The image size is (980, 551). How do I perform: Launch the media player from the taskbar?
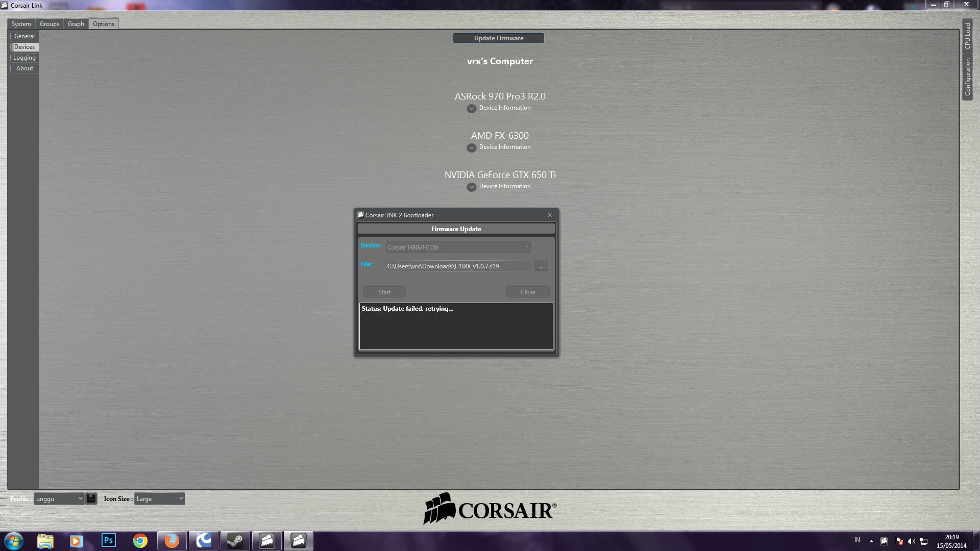[x=77, y=541]
